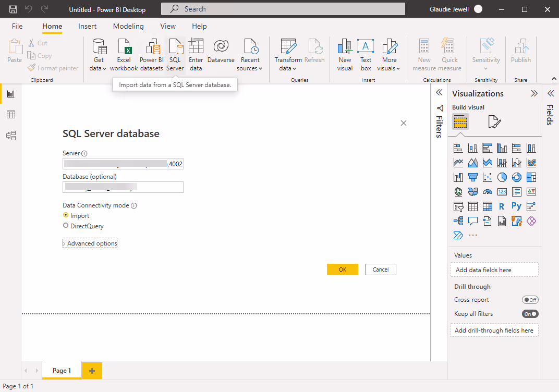Click the Database (optional) input field
Image resolution: width=559 pixels, height=392 pixels.
(x=123, y=187)
